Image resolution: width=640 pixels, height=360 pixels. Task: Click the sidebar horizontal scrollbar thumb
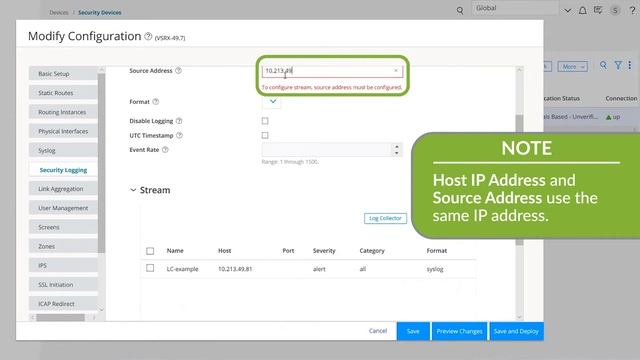(x=60, y=317)
